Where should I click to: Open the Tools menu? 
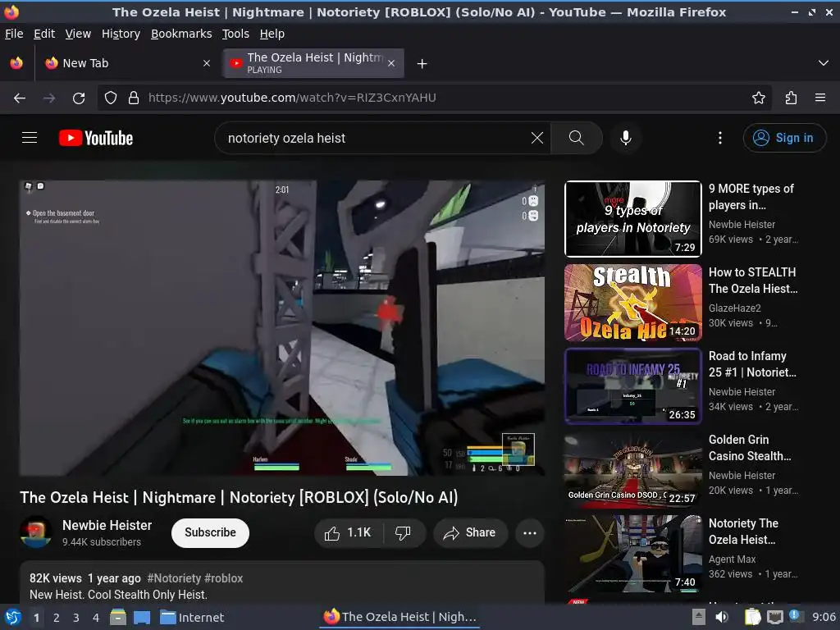[235, 34]
